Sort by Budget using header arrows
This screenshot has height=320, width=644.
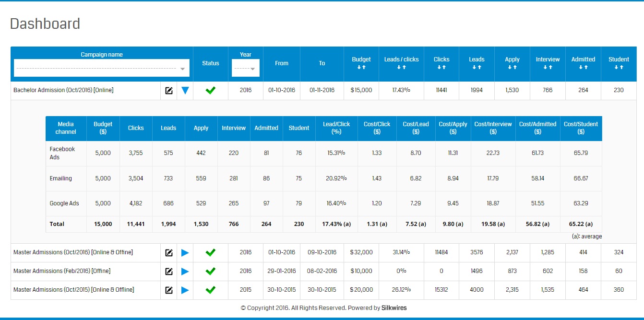(361, 67)
